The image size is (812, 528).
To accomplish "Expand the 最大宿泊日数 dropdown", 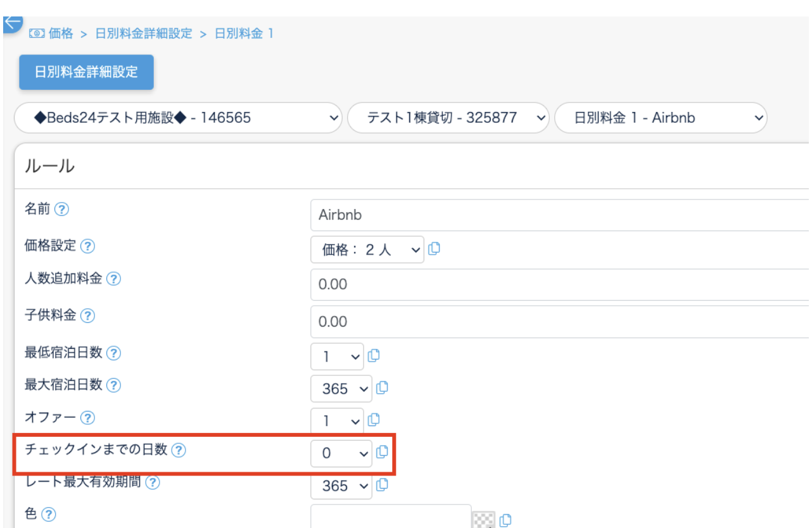I will pos(341,388).
